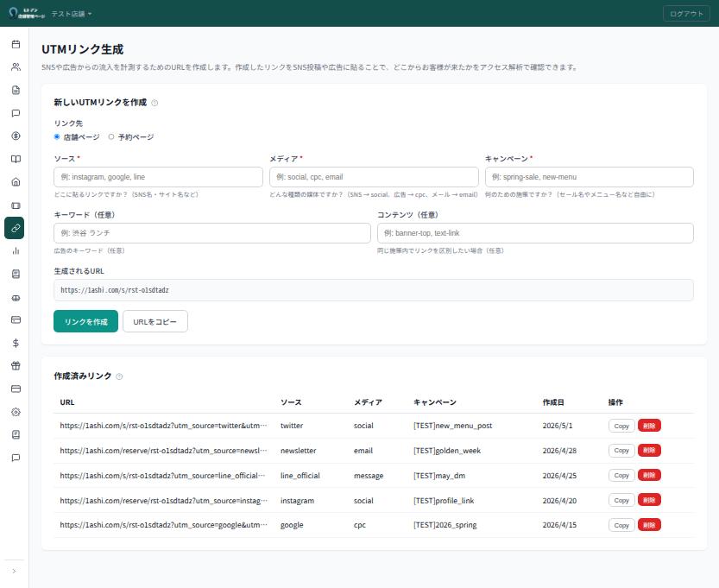Open the open-book sidebar icon
The height and width of the screenshot is (588, 719).
[16, 159]
